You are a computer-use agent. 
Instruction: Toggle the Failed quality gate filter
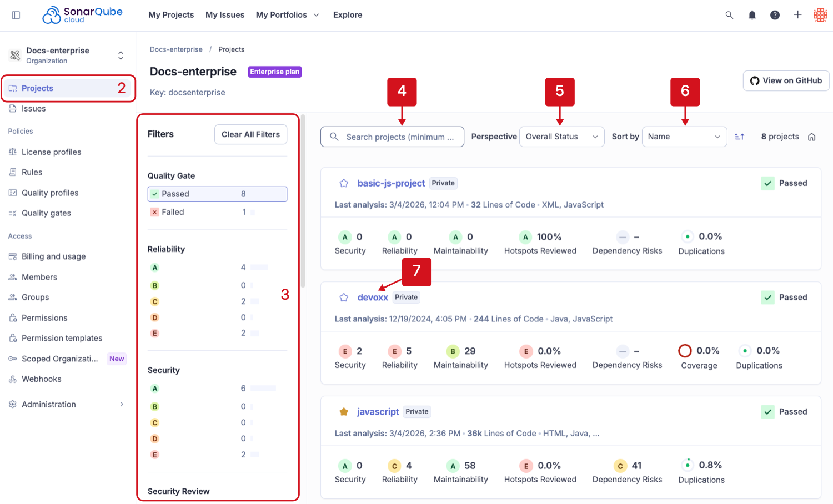pos(217,212)
